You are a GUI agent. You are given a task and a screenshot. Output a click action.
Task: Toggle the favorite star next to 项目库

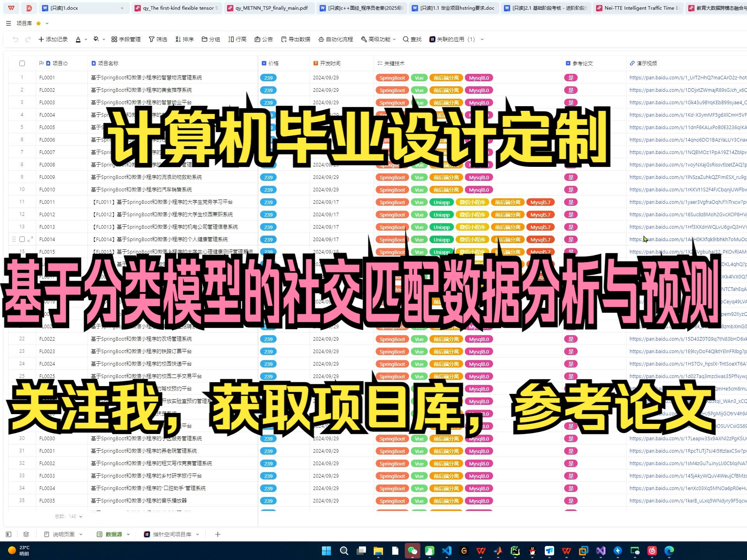[x=38, y=23]
